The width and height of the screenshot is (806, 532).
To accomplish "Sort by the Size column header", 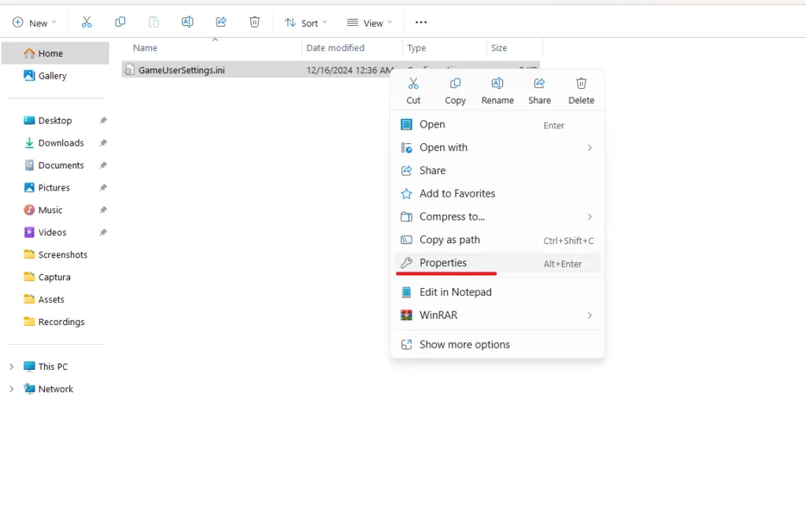I will tap(514, 48).
